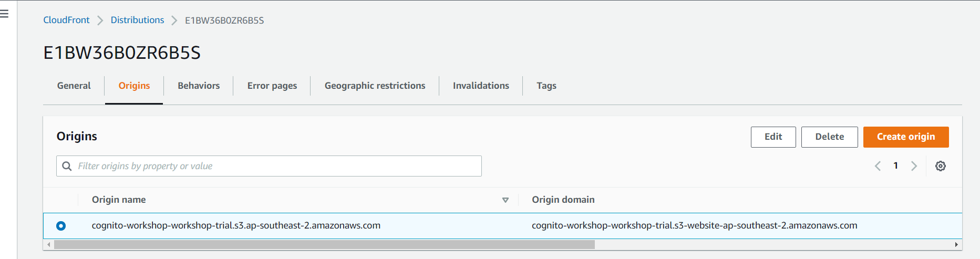Select the cognito-workshop origin radio button
Screen dimensions: 980x259
(x=61, y=226)
